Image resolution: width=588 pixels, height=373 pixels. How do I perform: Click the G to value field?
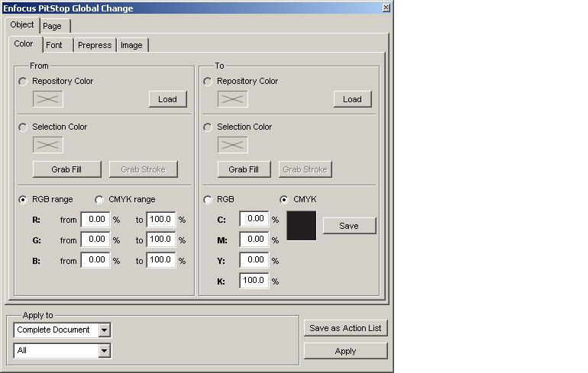click(161, 240)
